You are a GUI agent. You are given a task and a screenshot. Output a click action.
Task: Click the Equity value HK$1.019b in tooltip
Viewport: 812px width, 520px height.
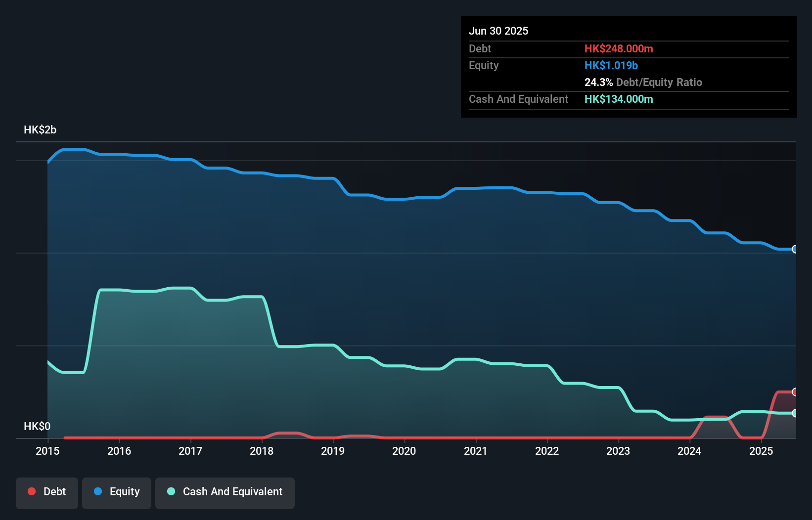(x=611, y=65)
